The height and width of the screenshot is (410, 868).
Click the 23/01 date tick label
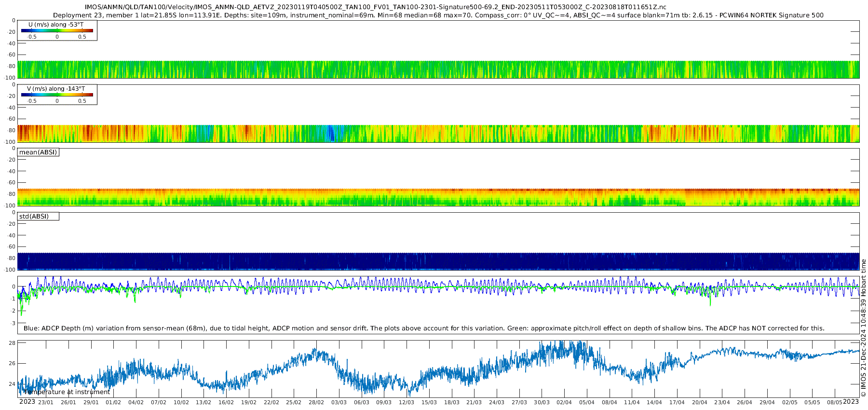click(x=46, y=402)
